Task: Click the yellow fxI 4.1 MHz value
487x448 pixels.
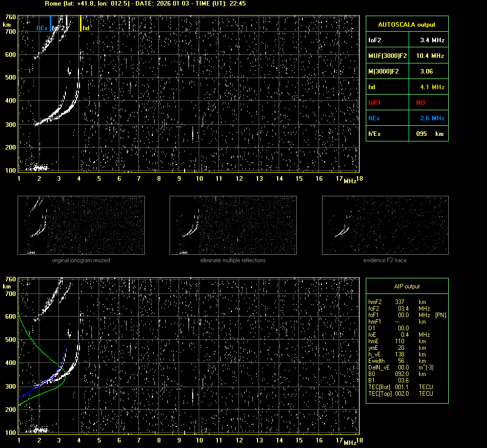Action: (x=432, y=87)
